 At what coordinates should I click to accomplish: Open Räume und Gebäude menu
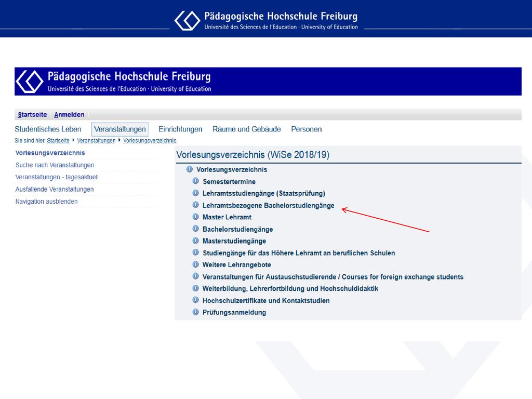tap(247, 129)
